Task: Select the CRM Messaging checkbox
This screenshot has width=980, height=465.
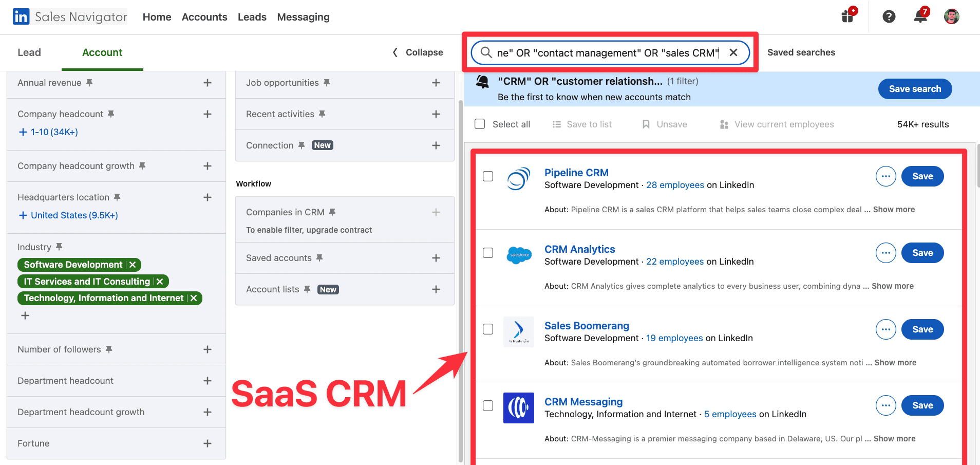Action: click(488, 405)
